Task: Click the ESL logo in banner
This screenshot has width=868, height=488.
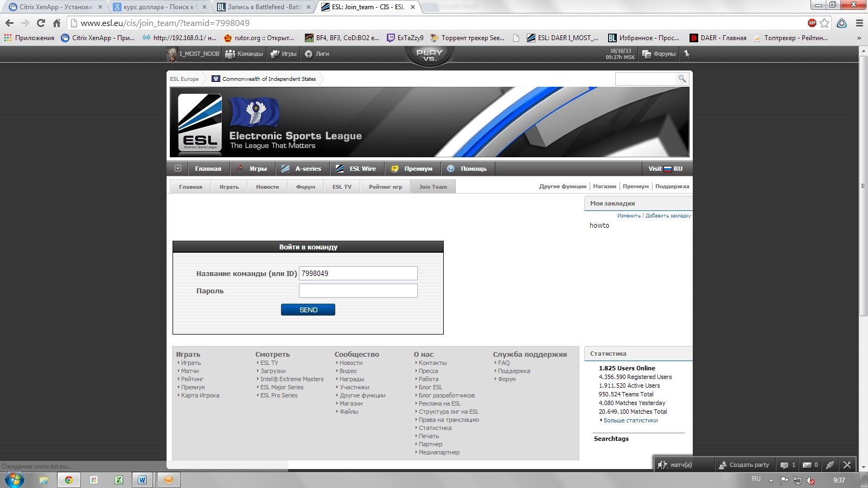Action: click(x=200, y=123)
